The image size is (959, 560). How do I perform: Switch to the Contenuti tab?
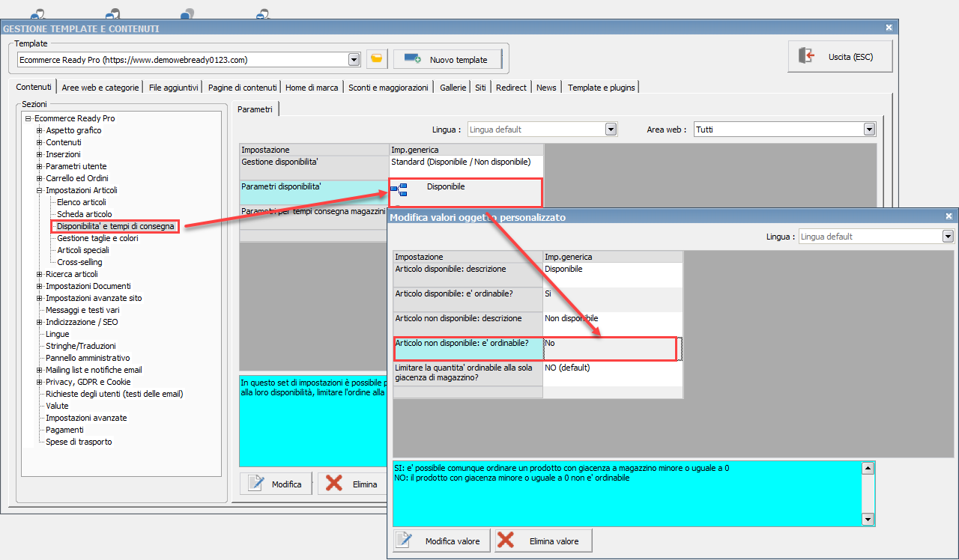[x=34, y=87]
